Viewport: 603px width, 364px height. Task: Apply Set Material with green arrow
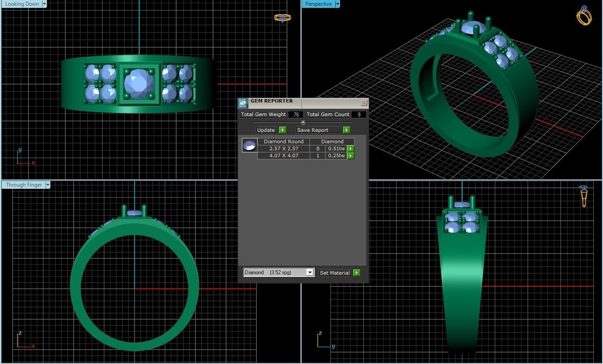click(x=357, y=273)
